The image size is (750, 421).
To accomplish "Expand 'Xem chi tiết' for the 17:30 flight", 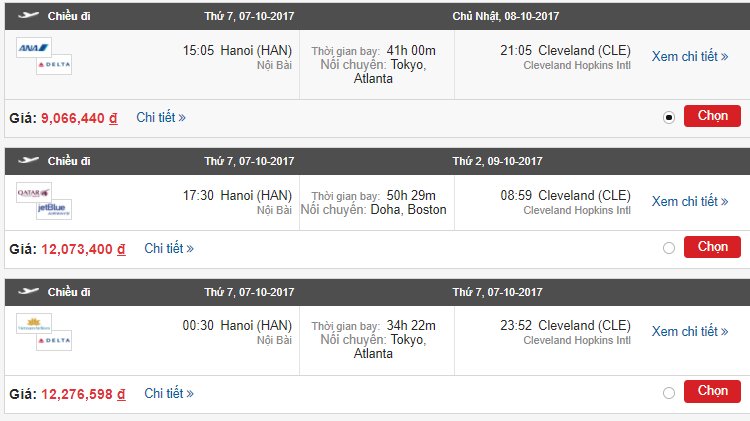I will point(690,202).
